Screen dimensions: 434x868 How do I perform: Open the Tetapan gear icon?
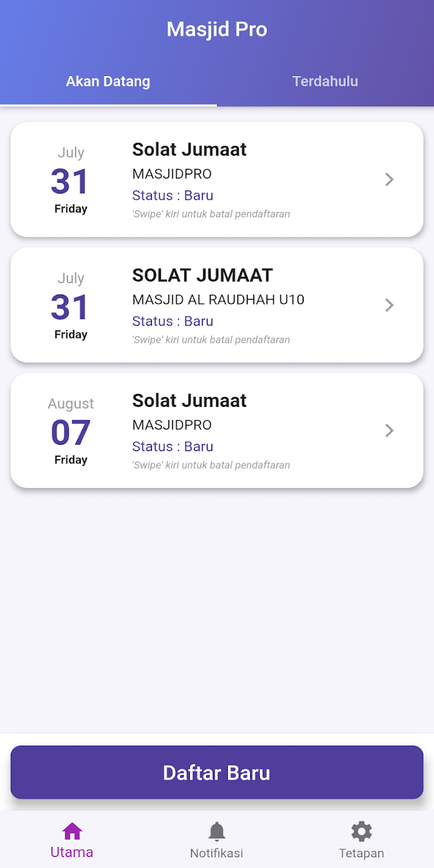pos(361,832)
